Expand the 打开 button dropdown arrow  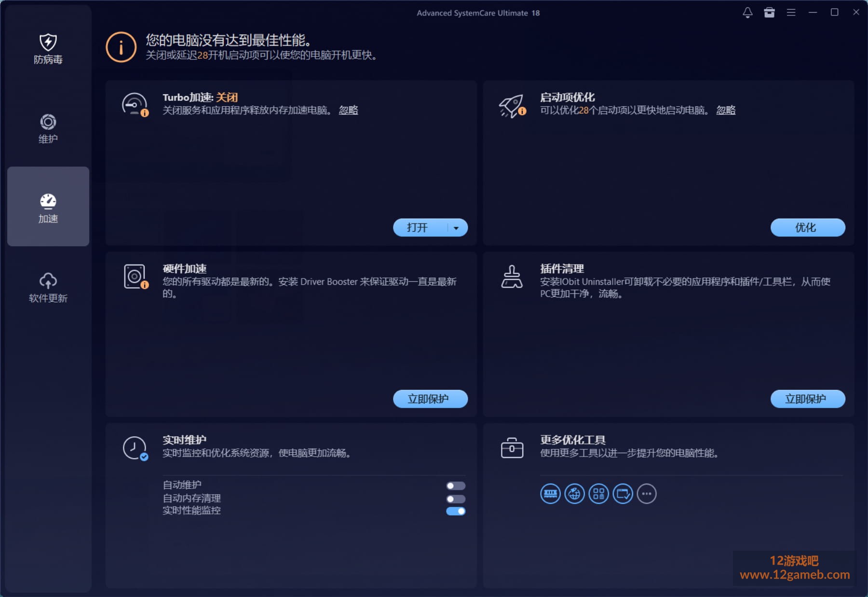[456, 228]
